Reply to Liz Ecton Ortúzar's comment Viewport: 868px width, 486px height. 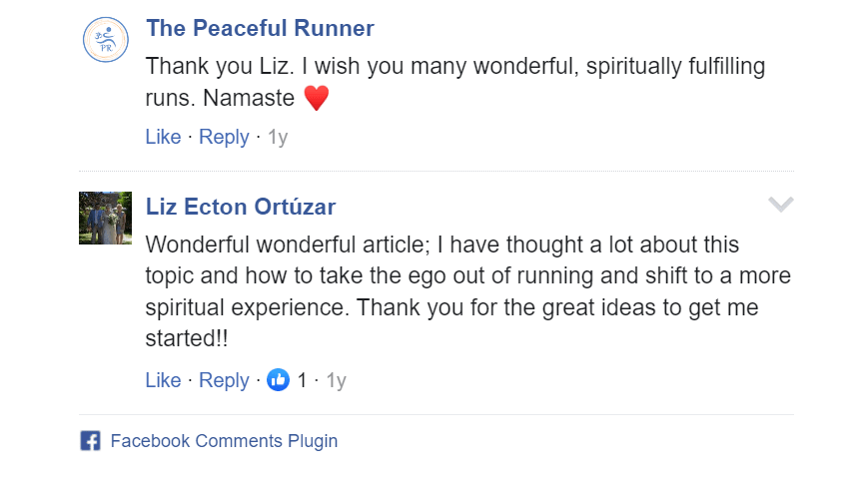tap(224, 380)
